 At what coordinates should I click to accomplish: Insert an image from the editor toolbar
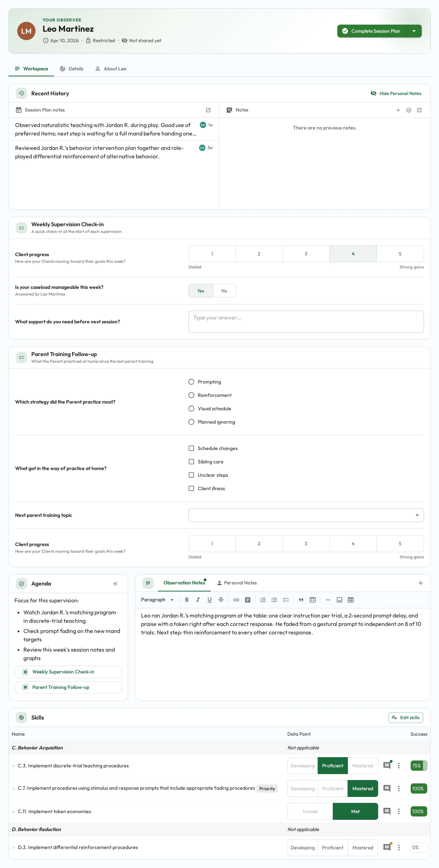(x=340, y=600)
